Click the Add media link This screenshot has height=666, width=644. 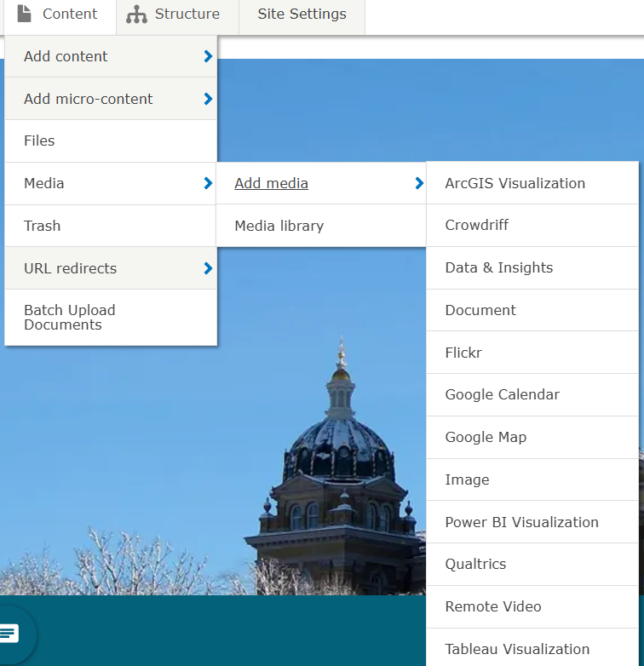click(x=271, y=183)
